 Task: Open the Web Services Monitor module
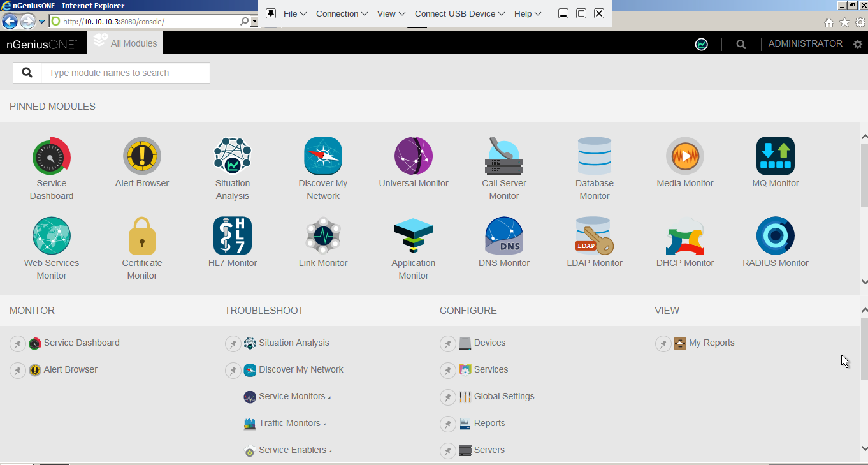click(52, 236)
